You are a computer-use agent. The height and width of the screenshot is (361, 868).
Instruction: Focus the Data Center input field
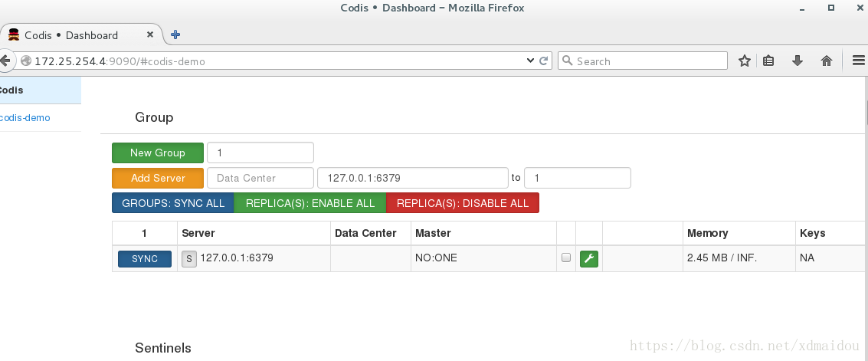coord(260,179)
